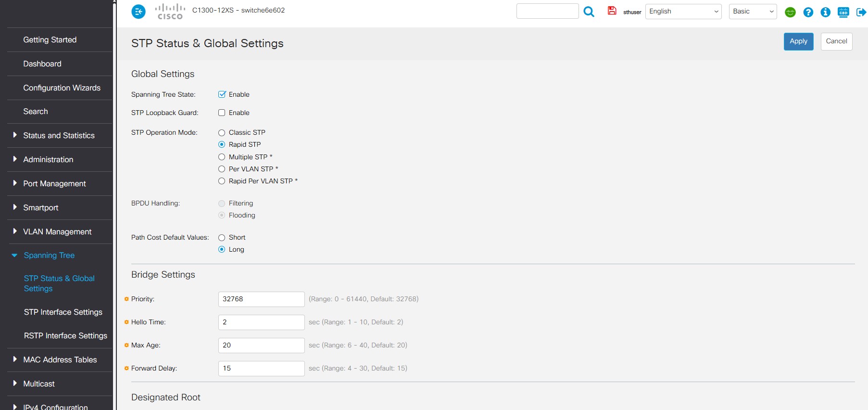Image resolution: width=868 pixels, height=410 pixels.
Task: Edit the Forward Delay field
Action: [x=262, y=369]
